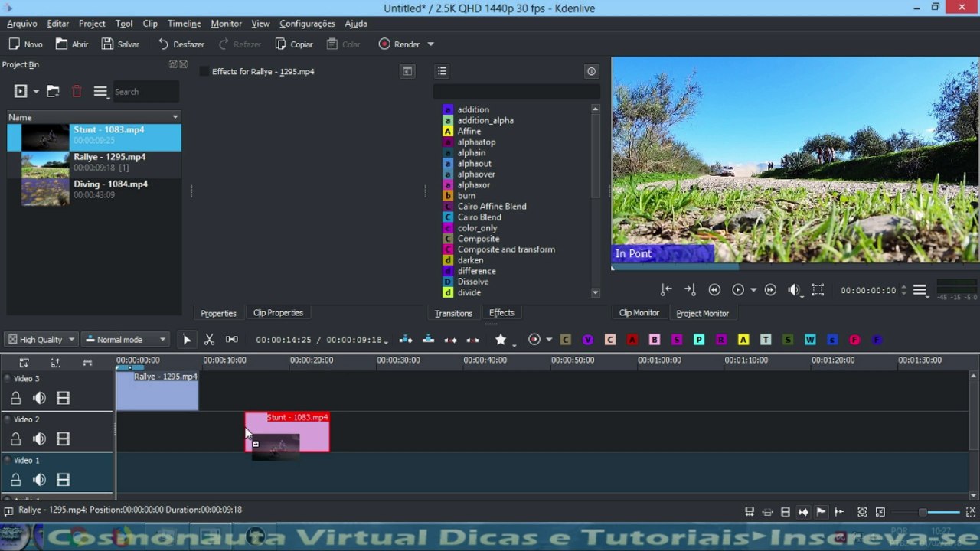Select the Razor scissors tool
Image resolution: width=980 pixels, height=551 pixels.
point(209,340)
